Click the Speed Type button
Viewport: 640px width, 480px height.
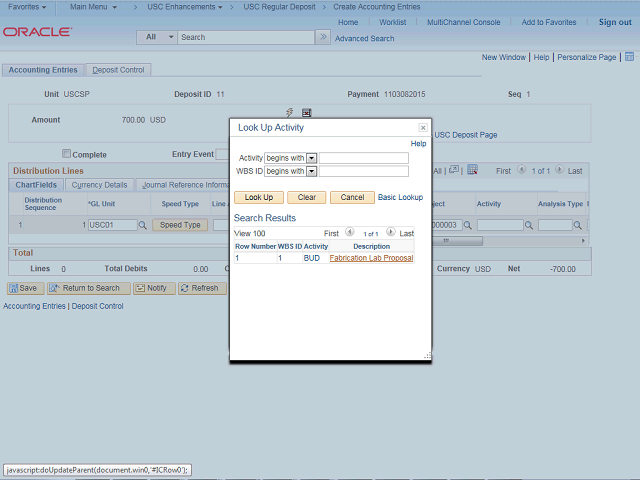click(x=180, y=225)
